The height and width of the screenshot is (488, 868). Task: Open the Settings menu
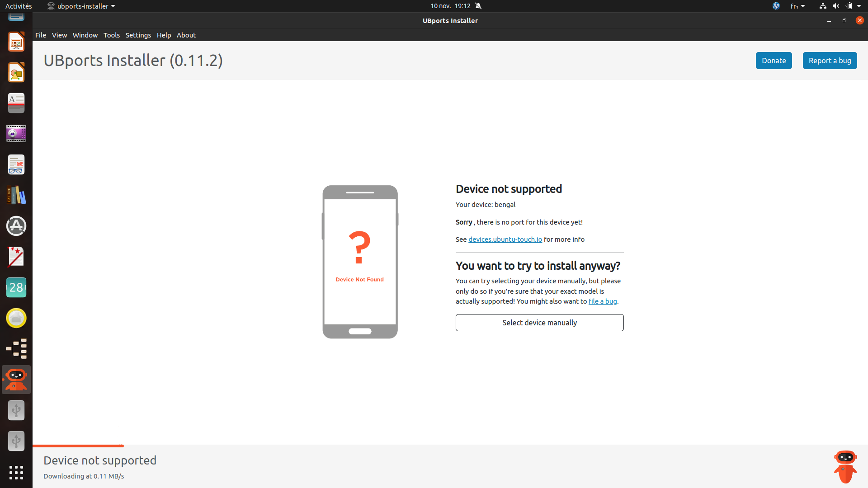click(138, 35)
